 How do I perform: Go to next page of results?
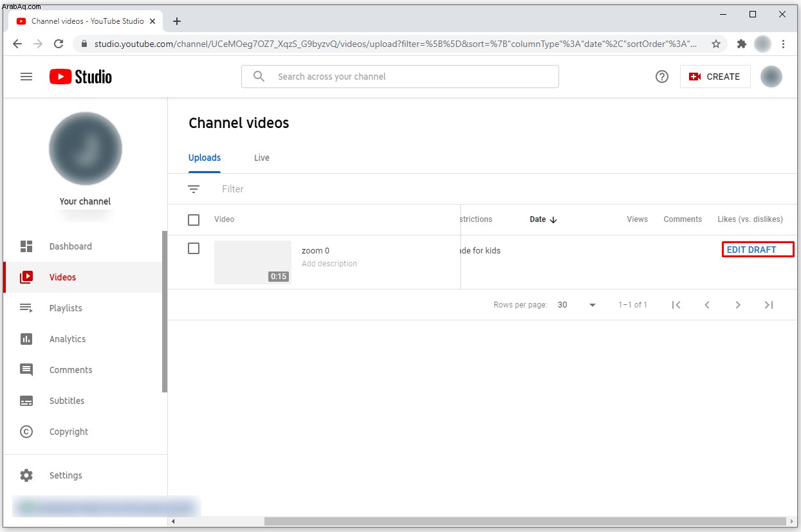[738, 305]
